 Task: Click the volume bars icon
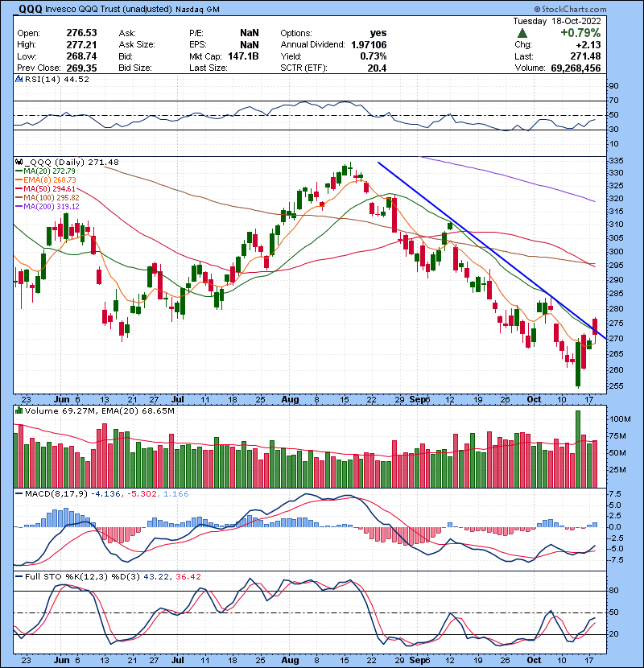[19, 410]
